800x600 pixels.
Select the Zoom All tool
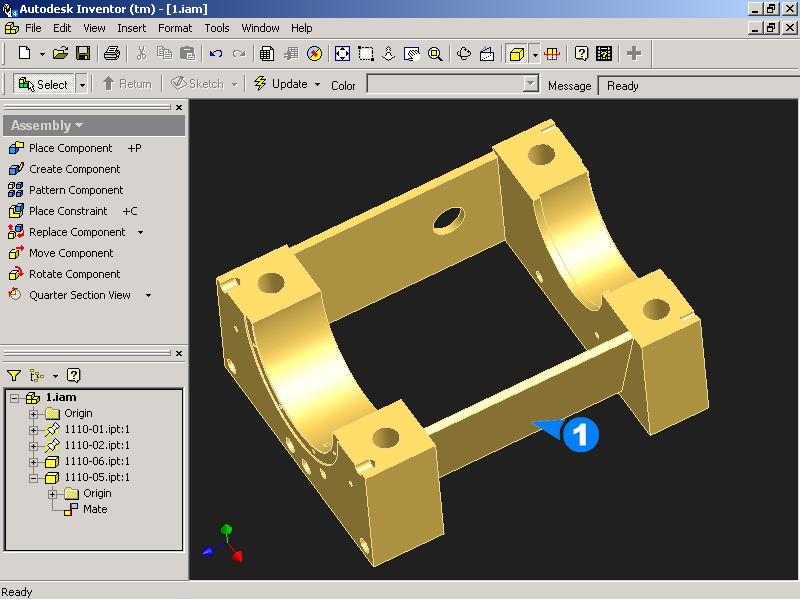[342, 54]
